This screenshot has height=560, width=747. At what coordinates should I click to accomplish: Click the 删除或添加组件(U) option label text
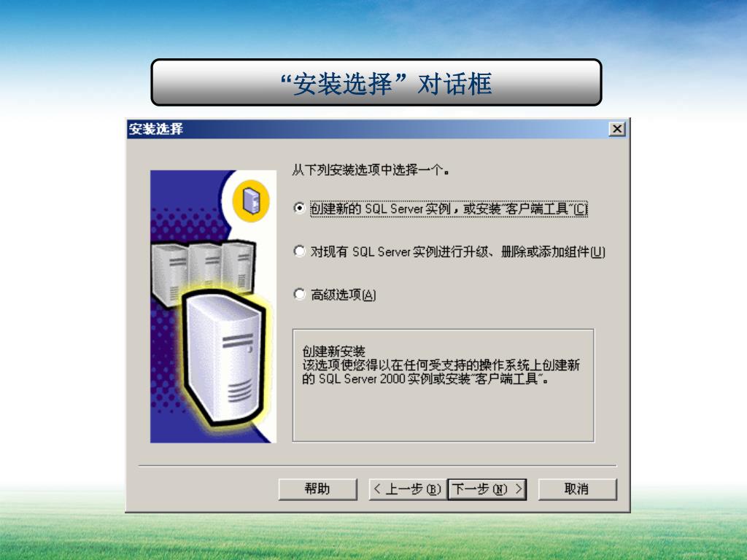tap(553, 252)
